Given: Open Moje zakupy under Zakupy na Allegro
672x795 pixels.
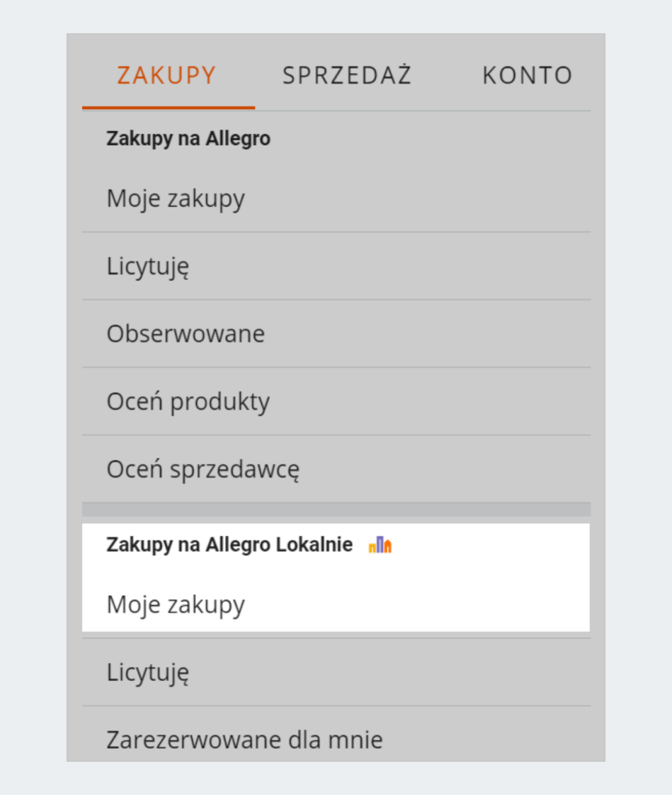Looking at the screenshot, I should pos(175,197).
